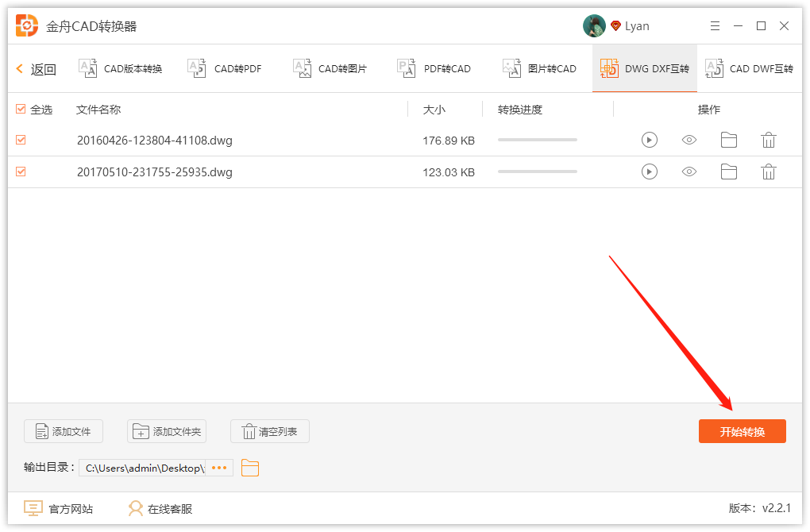810x532 pixels.
Task: Preview the file 20170510-231755-25935.dwg
Action: tap(688, 172)
